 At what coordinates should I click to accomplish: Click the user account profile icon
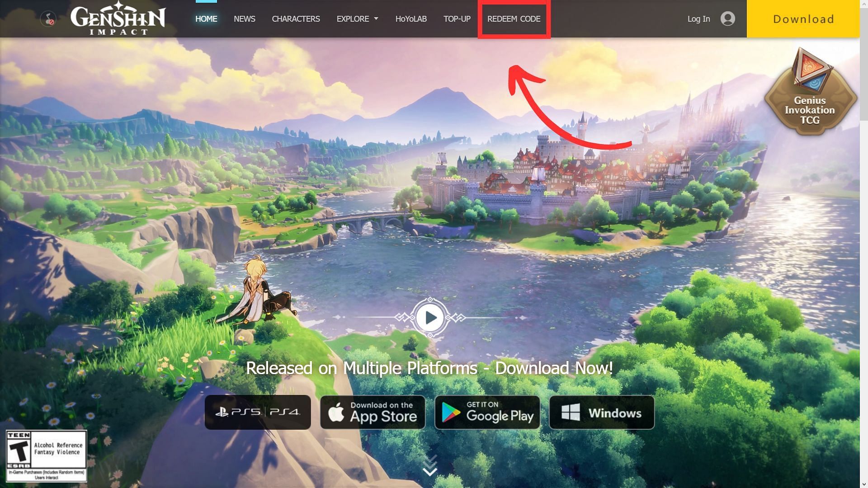pos(728,19)
